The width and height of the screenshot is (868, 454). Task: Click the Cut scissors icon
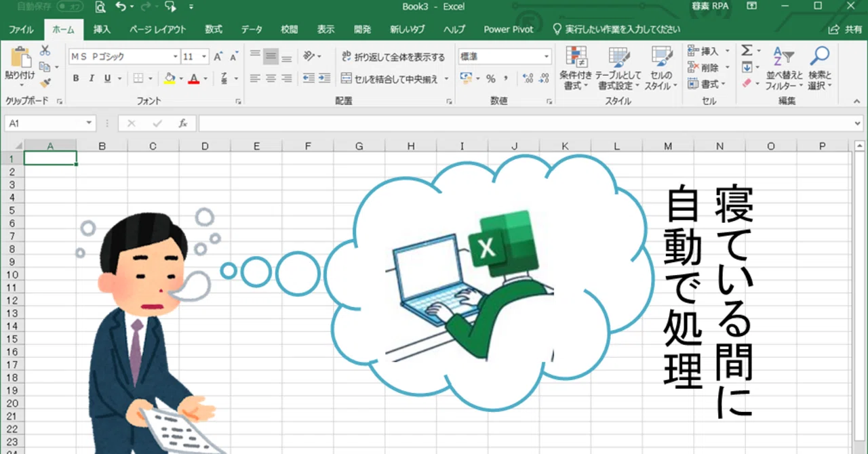coord(45,51)
